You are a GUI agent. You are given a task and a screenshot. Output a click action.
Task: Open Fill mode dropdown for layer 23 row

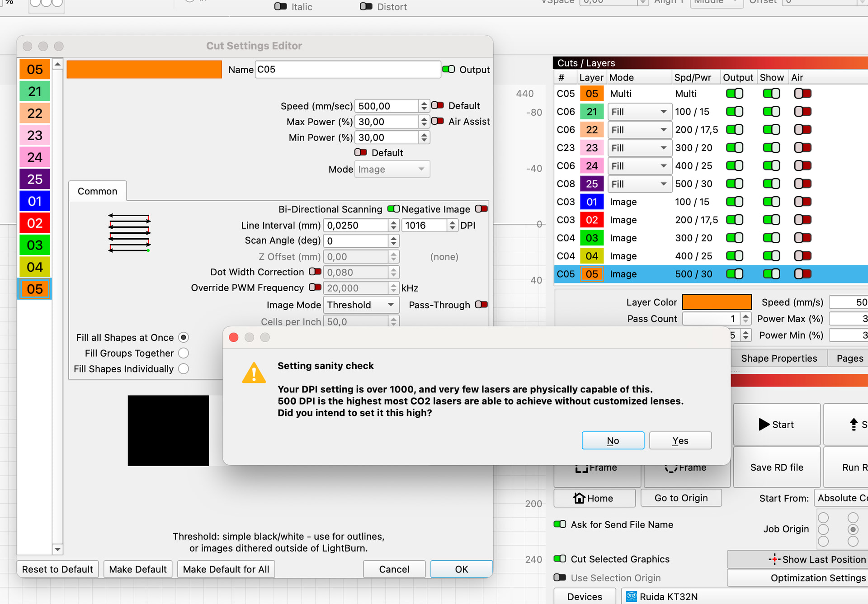pos(639,148)
